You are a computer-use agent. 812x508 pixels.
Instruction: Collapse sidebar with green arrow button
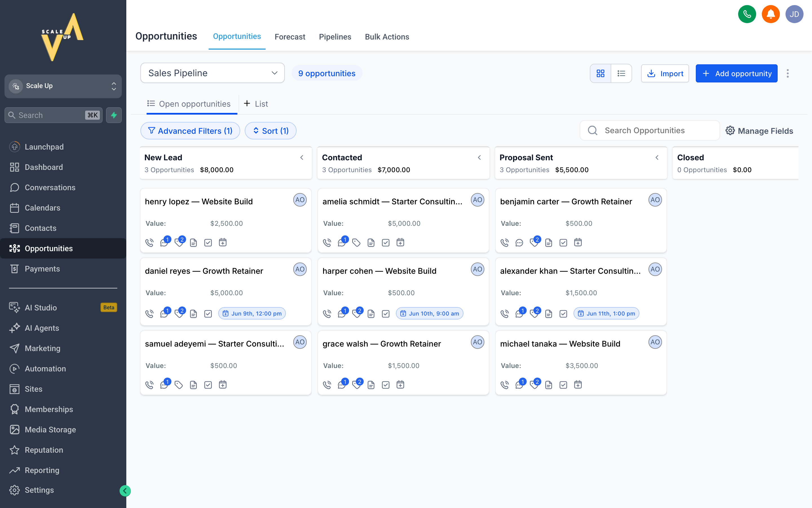coord(125,491)
